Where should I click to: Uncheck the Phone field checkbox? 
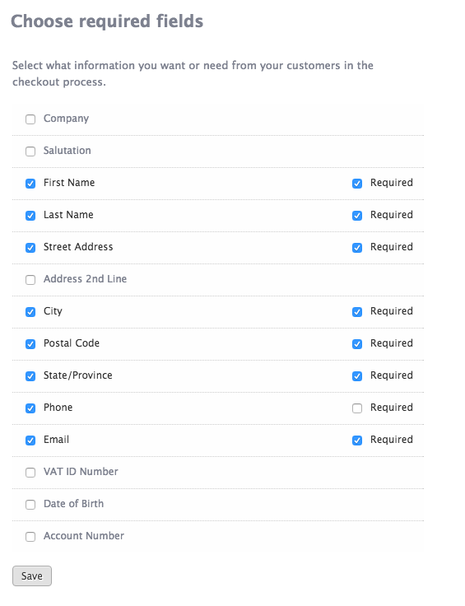(x=31, y=408)
